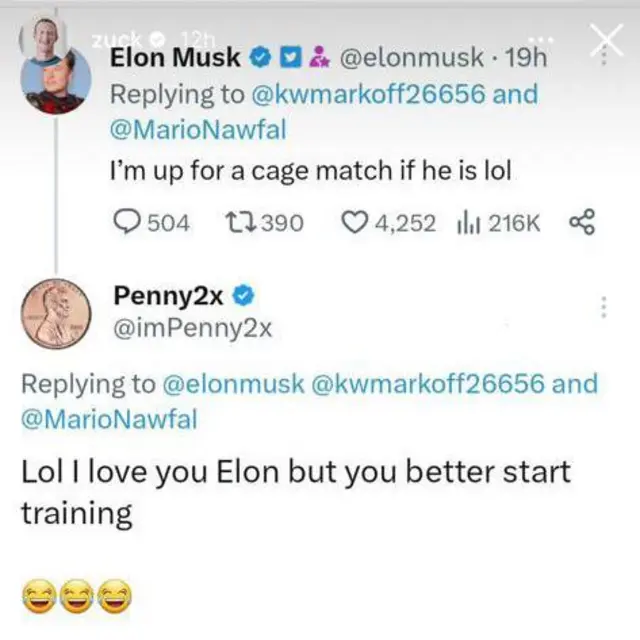This screenshot has height=640, width=640.
Task: Open the @elonmusk mention in Penny2x's reply
Action: pyautogui.click(x=234, y=384)
